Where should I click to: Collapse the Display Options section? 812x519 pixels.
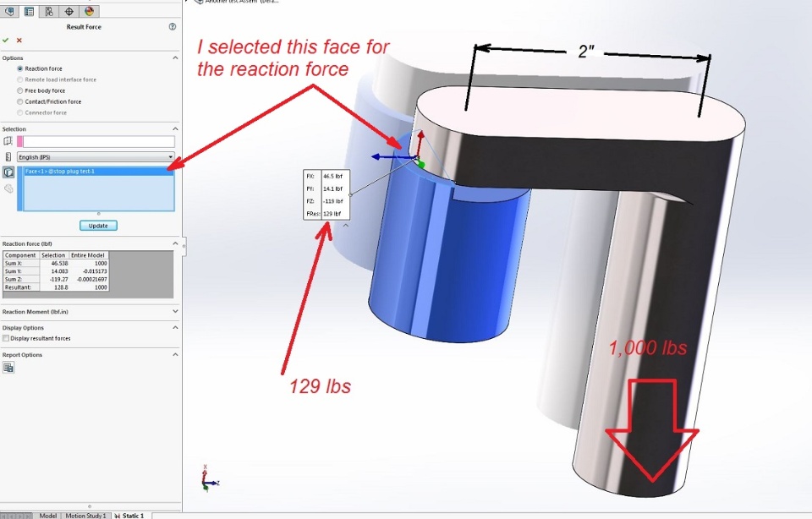click(x=175, y=327)
